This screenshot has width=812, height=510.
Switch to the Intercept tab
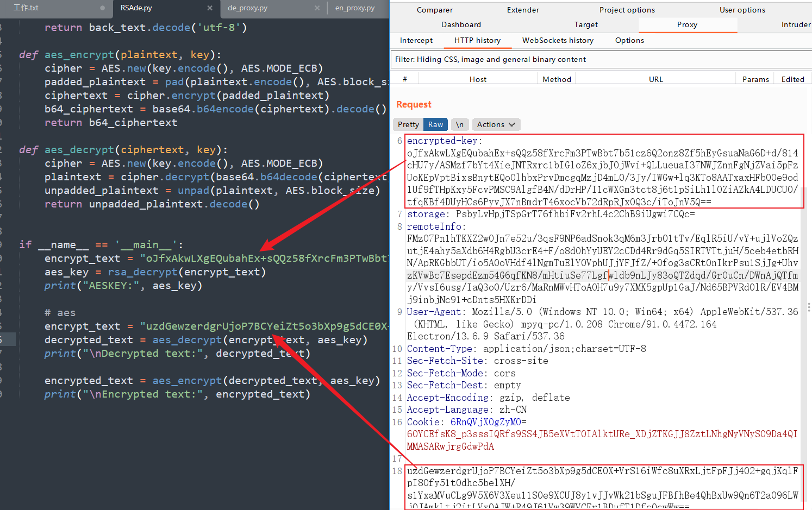[416, 40]
